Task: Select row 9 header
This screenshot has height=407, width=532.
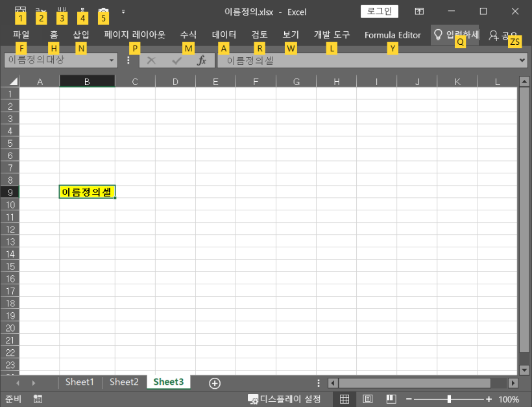Action: (10, 192)
